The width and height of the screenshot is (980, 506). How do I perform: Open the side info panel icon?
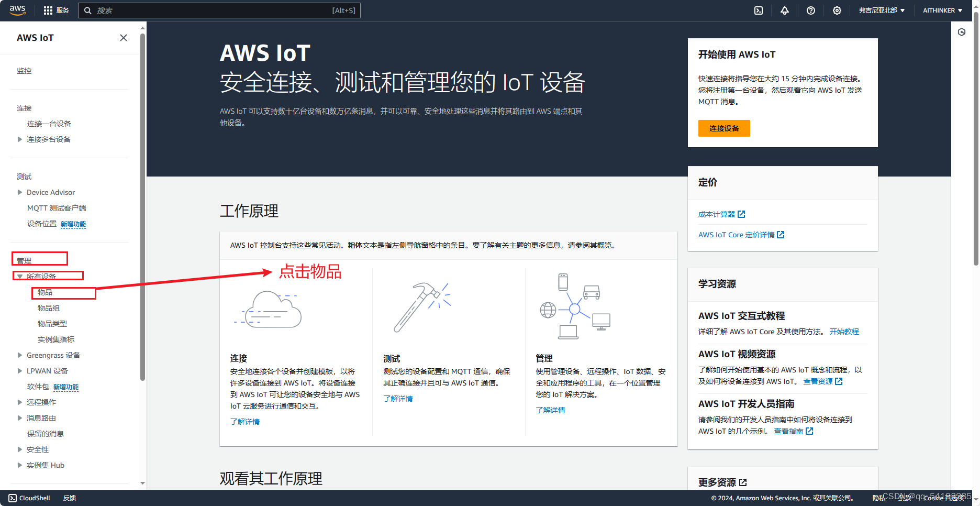click(962, 32)
